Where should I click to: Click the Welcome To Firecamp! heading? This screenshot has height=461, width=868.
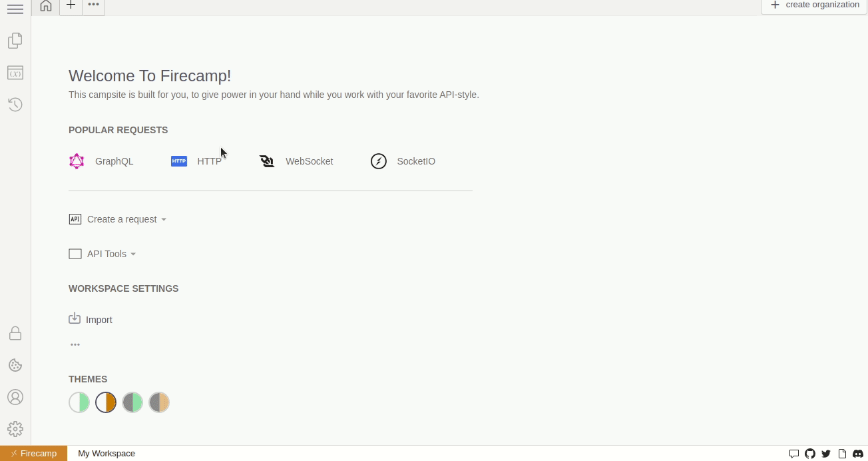pos(150,76)
